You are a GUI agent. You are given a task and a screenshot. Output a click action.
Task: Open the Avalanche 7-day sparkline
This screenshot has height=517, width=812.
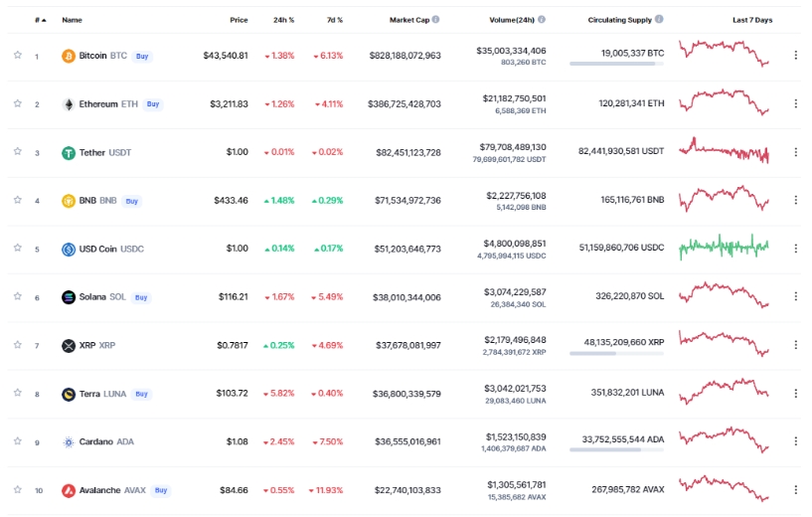click(724, 488)
